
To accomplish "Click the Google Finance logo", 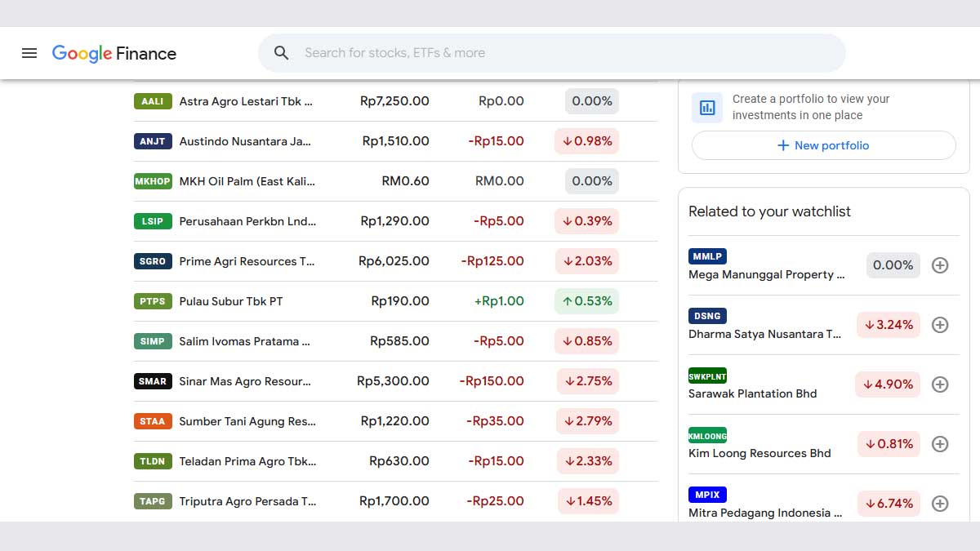I will [114, 53].
